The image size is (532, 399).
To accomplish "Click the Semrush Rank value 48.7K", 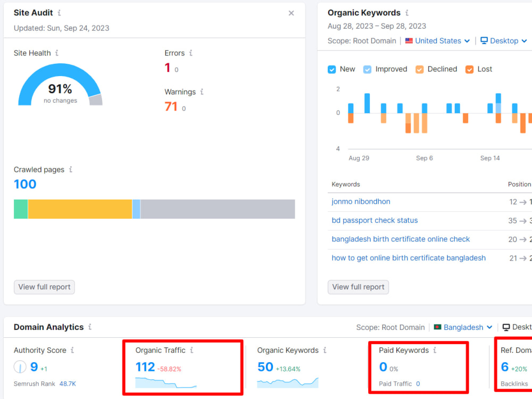I will pos(68,384).
